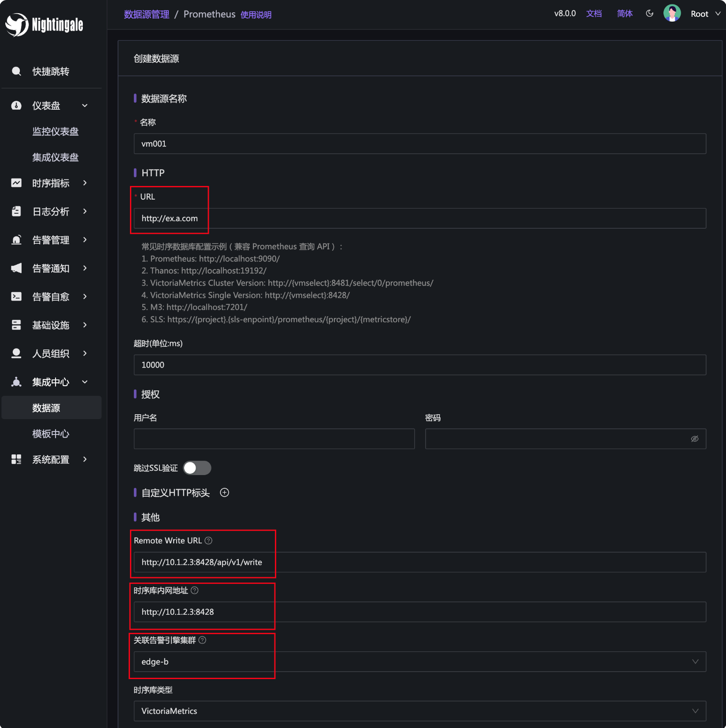
Task: Show help for 关联告警引擎集群
Action: 202,640
